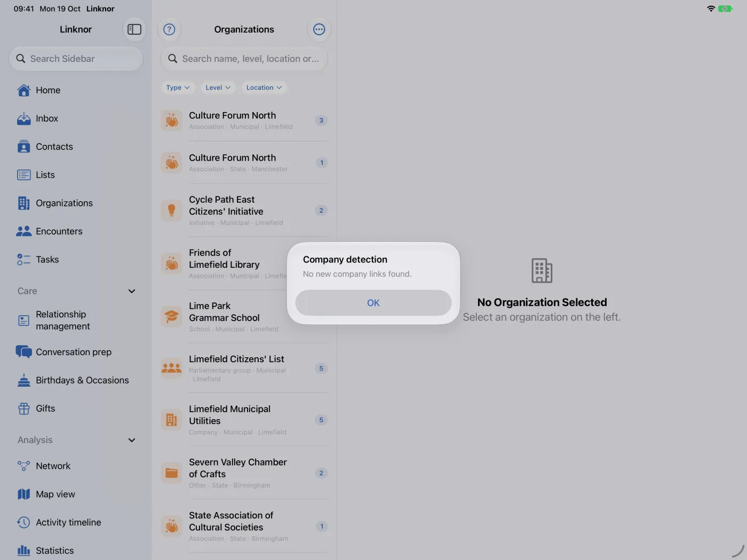Select Lists in the sidebar
The height and width of the screenshot is (560, 747).
(76, 175)
